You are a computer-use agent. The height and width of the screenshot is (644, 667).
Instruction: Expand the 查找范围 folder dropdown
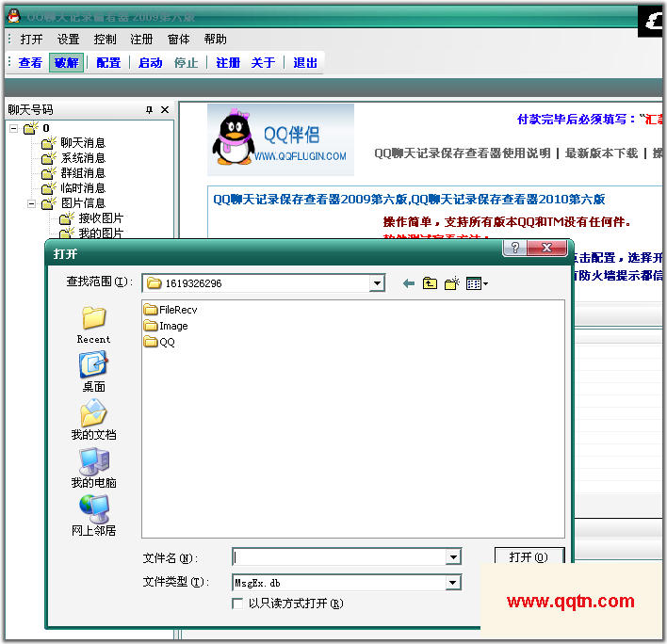(377, 283)
